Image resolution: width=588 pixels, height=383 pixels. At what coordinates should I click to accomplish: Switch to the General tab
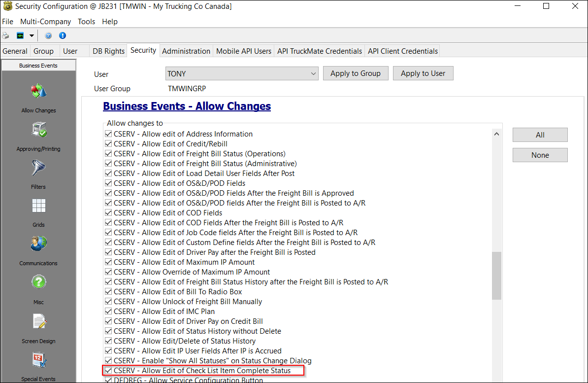[15, 51]
